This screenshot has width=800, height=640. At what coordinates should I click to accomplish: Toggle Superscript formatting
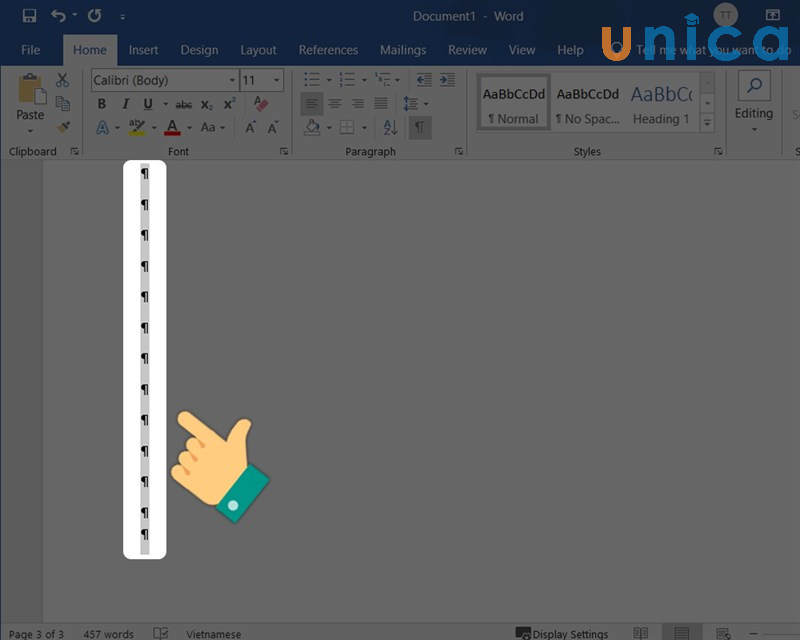pos(230,104)
